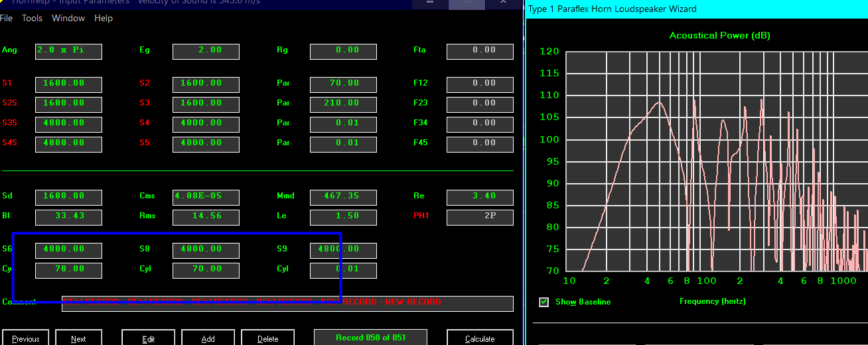Screen dimensions: 868x345
Task: Select the S6 value field
Action: pyautogui.click(x=68, y=250)
